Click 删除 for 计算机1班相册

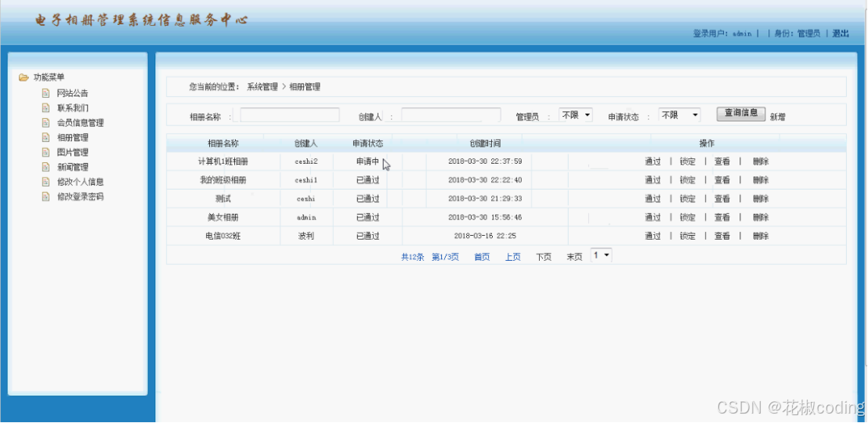[761, 161]
